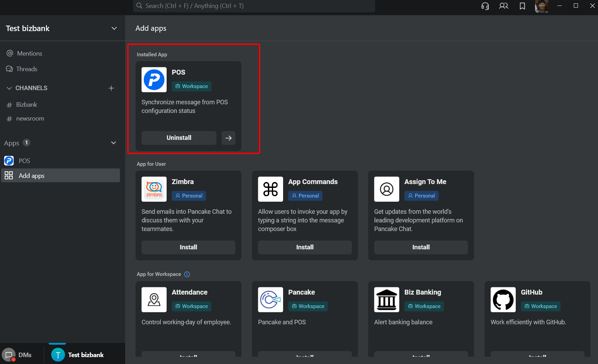
Task: Click the bookmark icon in top bar
Action: [522, 6]
